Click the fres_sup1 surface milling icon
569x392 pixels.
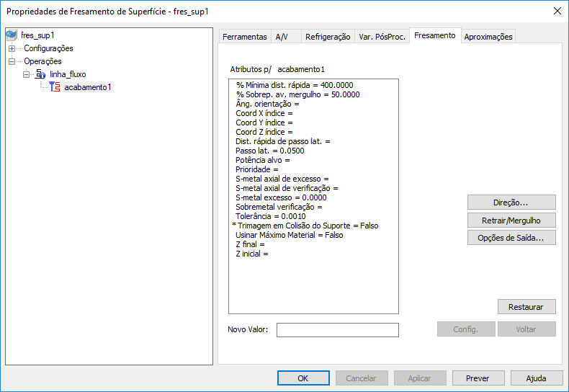coord(12,35)
